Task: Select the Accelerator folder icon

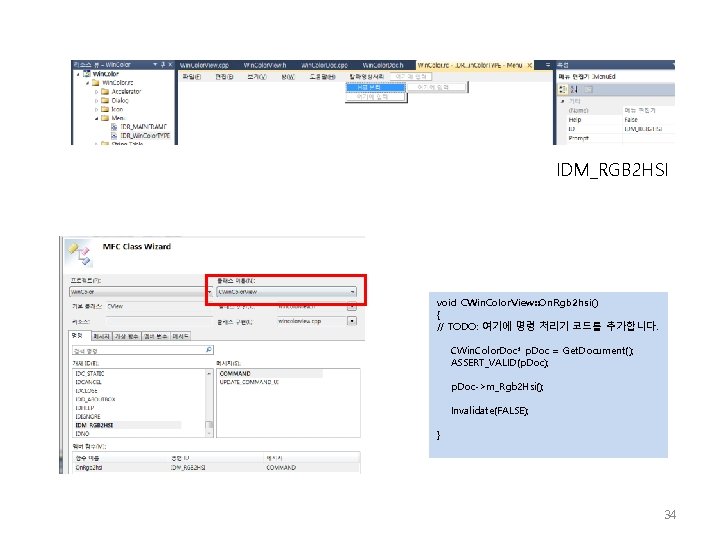Action: (x=105, y=91)
